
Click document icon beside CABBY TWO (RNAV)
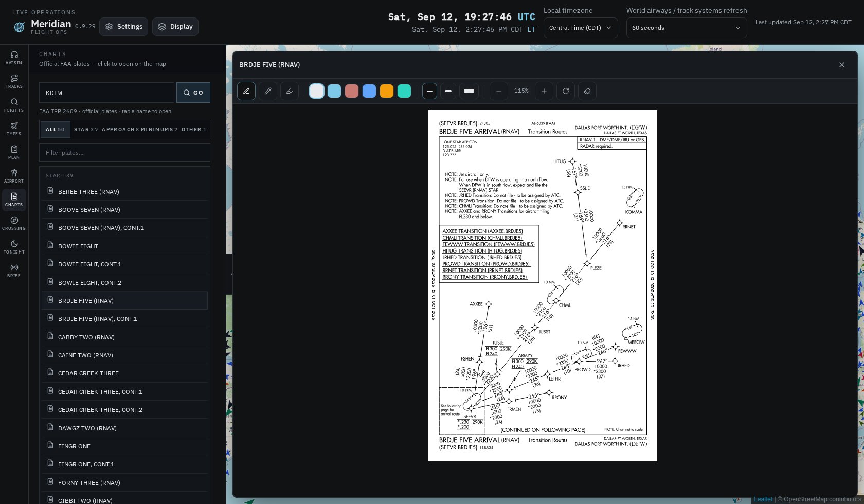[50, 336]
